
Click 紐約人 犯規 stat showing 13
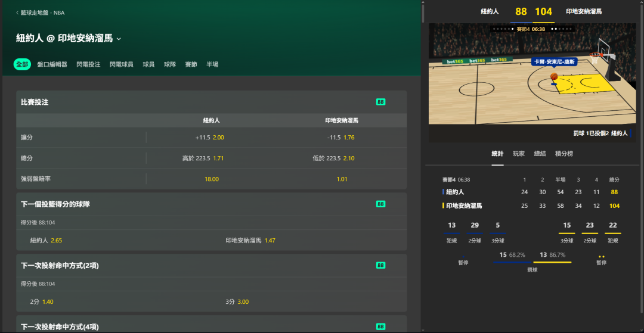(x=452, y=232)
